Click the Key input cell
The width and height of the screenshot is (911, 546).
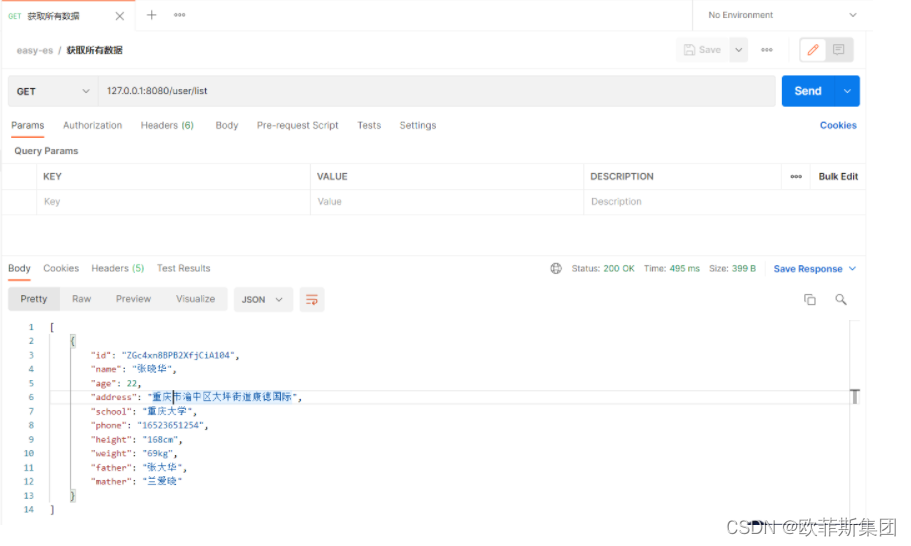(173, 202)
